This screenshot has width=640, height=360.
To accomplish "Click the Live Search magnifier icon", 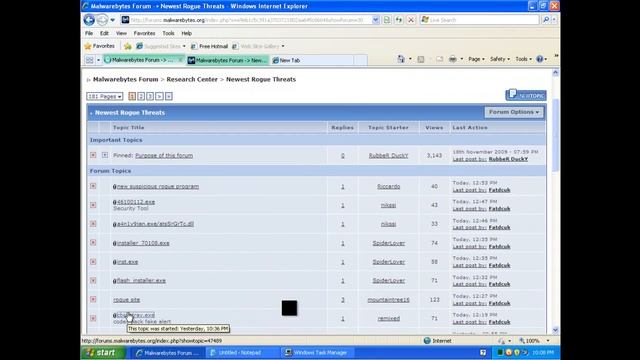I will click(x=546, y=20).
